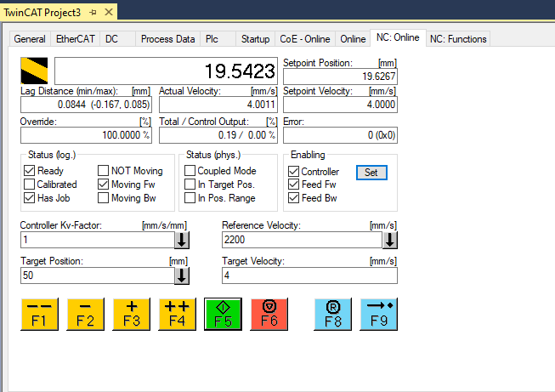Open the CoE - Online tab

click(305, 39)
